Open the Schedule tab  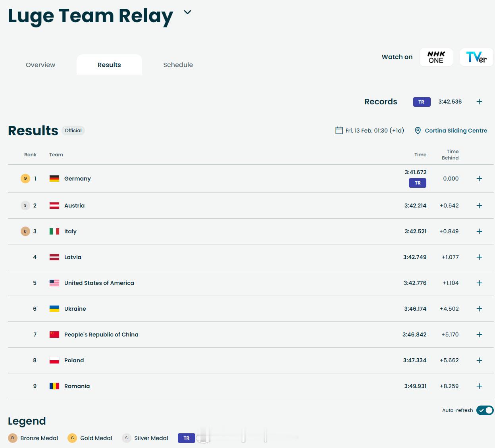(x=178, y=65)
